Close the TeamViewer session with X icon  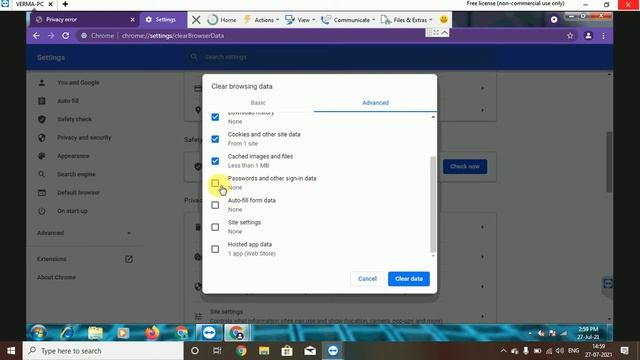(x=196, y=20)
